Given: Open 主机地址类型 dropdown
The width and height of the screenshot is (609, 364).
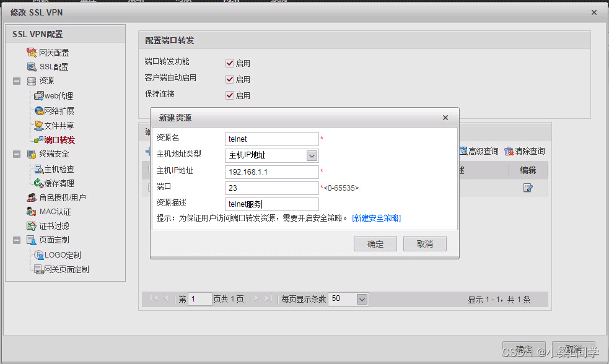Looking at the screenshot, I should (312, 155).
